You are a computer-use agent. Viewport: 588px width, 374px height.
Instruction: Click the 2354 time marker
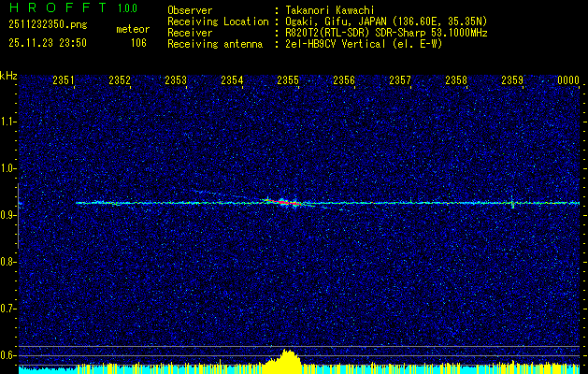232,79
